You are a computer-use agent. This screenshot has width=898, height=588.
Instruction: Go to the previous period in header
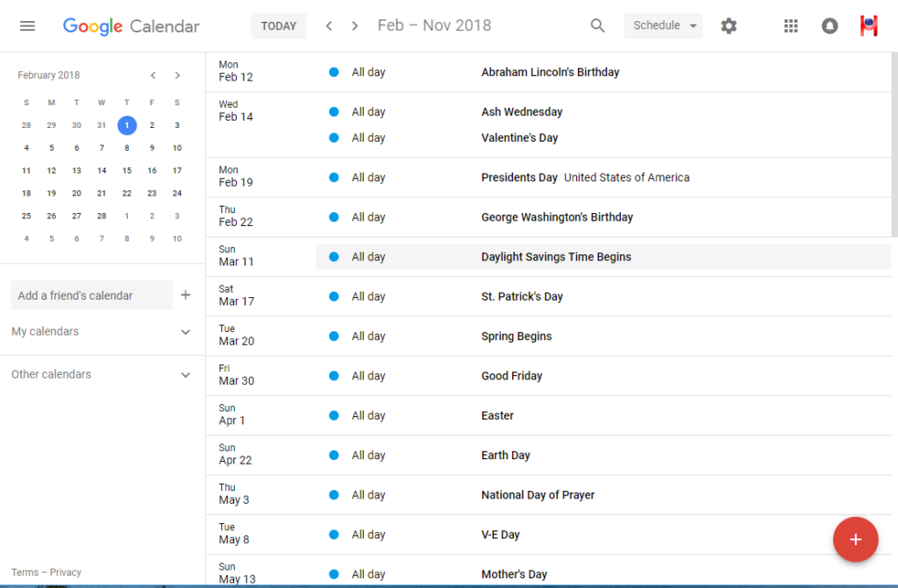(329, 25)
